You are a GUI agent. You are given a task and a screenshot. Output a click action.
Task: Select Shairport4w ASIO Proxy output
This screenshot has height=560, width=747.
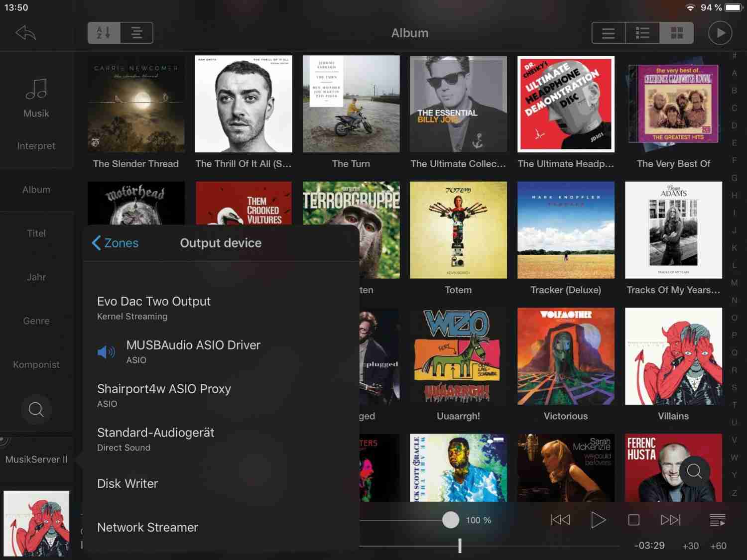(x=221, y=395)
